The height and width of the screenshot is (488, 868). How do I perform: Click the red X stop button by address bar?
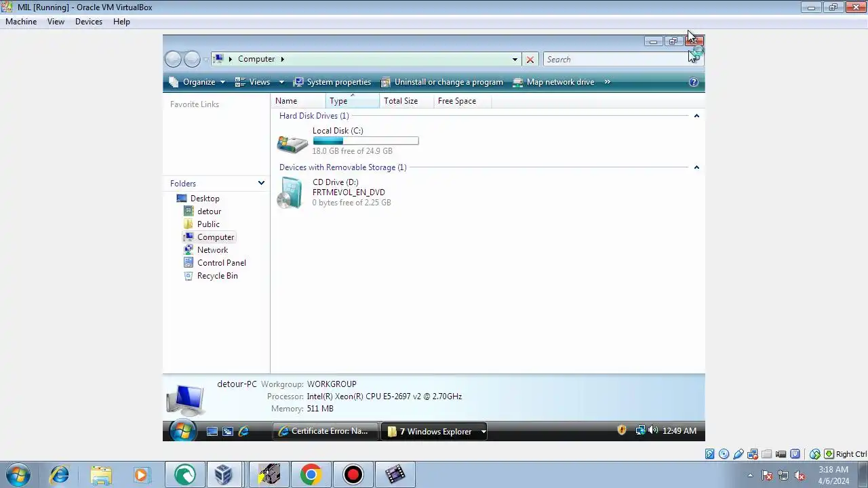coord(530,60)
